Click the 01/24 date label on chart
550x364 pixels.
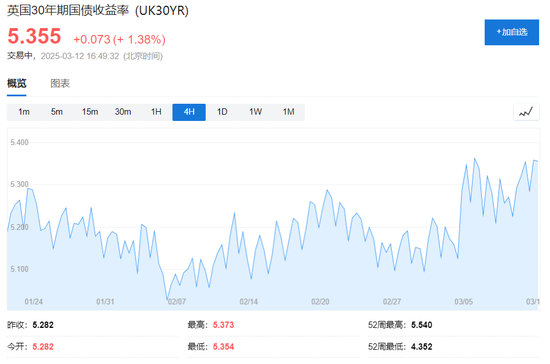[x=34, y=302]
